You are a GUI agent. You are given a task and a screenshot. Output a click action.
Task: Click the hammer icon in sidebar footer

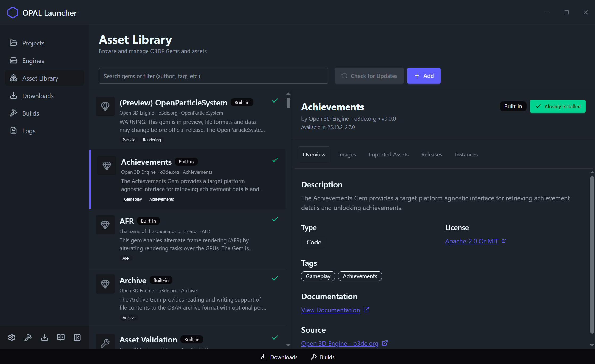pyautogui.click(x=28, y=337)
